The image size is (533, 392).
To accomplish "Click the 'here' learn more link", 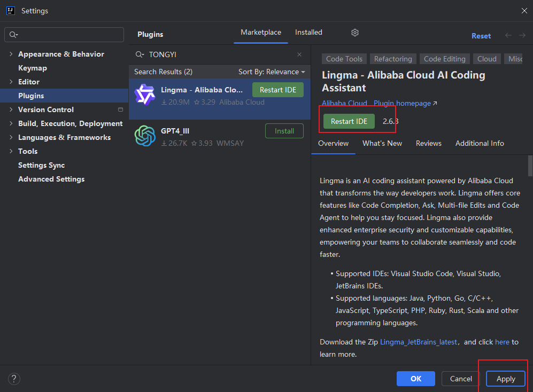I will pyautogui.click(x=502, y=342).
